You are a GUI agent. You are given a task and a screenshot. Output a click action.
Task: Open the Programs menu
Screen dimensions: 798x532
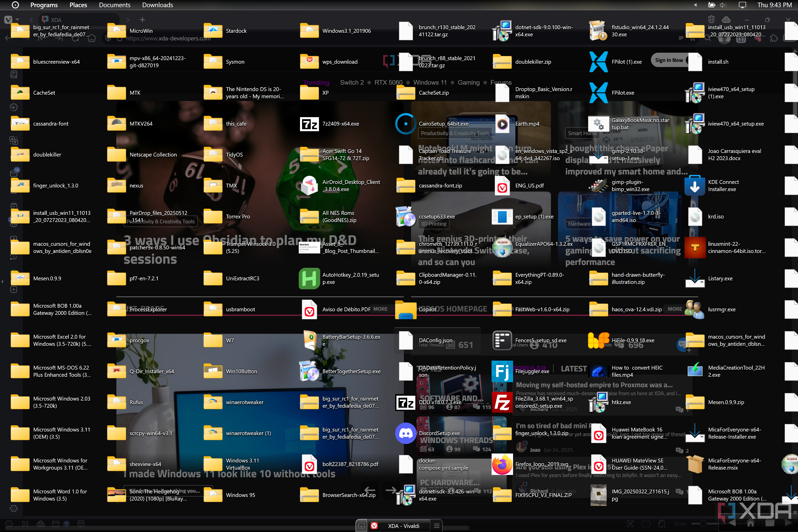44,5
